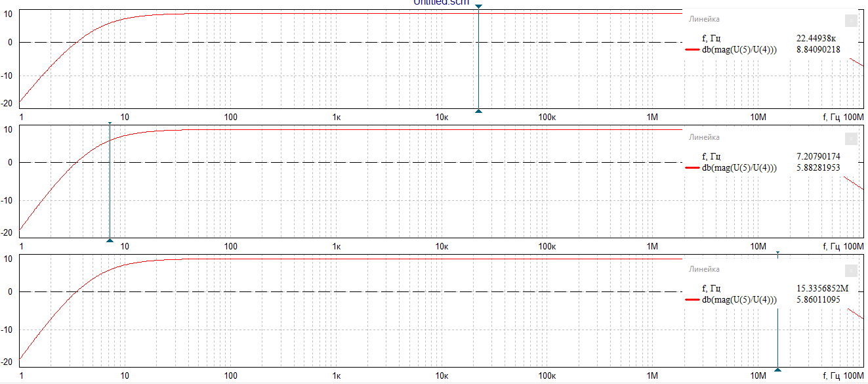868x384 pixels.
Task: Click db(mag(U(5)/U(4))) label in bottom panel
Action: pyautogui.click(x=739, y=300)
